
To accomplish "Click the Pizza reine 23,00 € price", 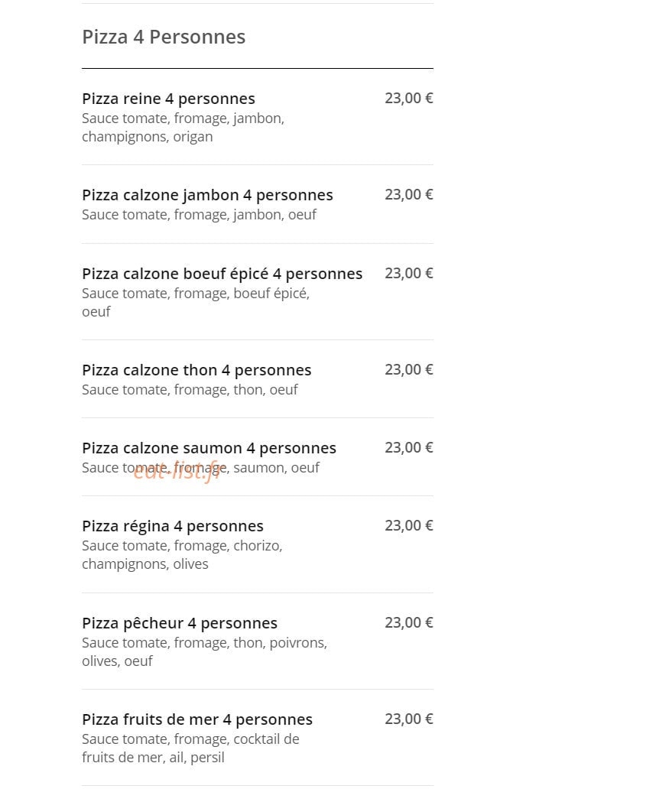I will point(408,98).
